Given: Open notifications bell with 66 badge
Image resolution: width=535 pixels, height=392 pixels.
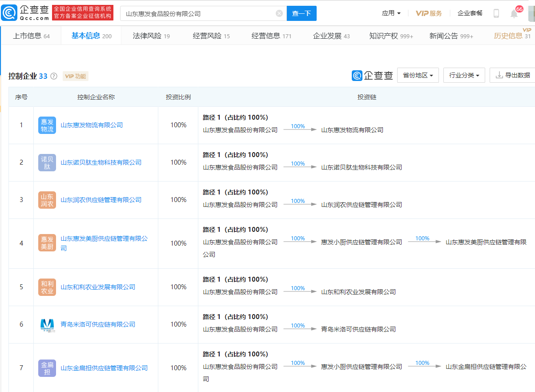Looking at the screenshot, I should click(515, 13).
